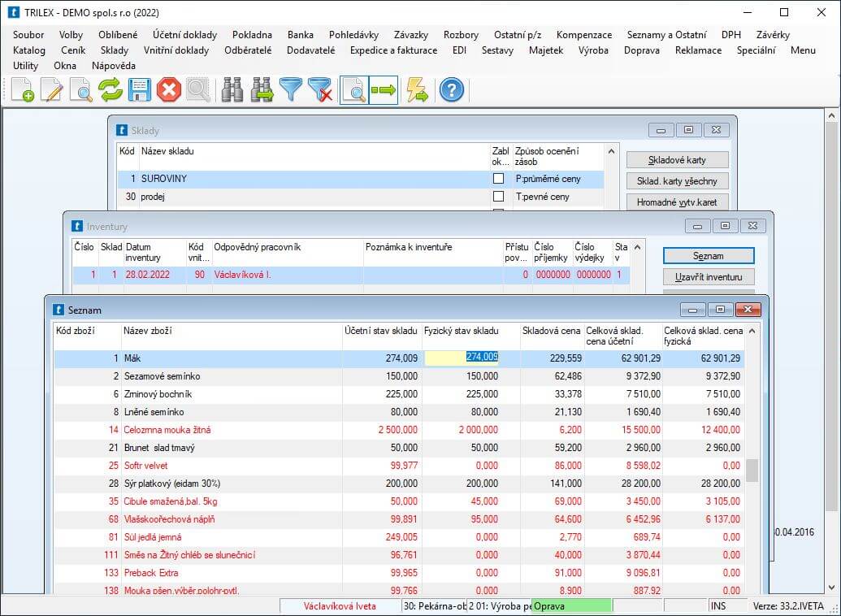Click the blue help question mark icon

[x=452, y=90]
